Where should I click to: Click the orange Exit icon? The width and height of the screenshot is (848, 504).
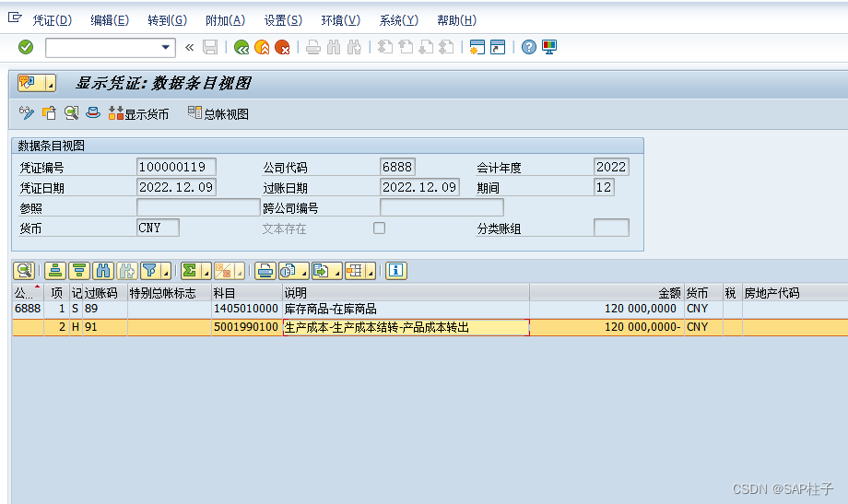pyautogui.click(x=262, y=48)
